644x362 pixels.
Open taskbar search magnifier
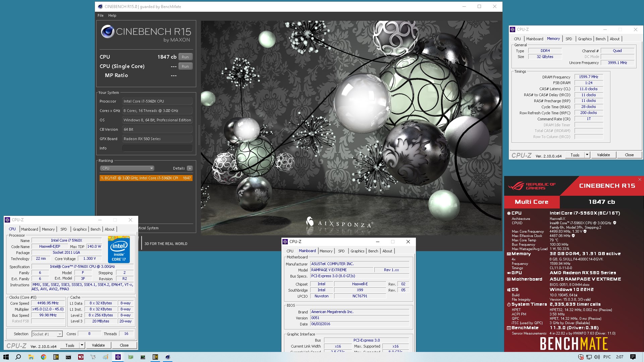tap(18, 357)
